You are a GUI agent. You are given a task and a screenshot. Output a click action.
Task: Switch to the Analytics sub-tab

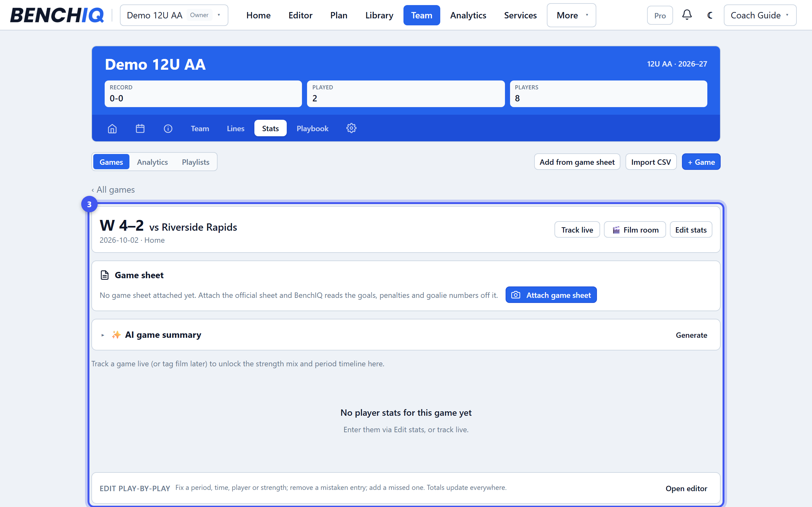[x=152, y=162]
